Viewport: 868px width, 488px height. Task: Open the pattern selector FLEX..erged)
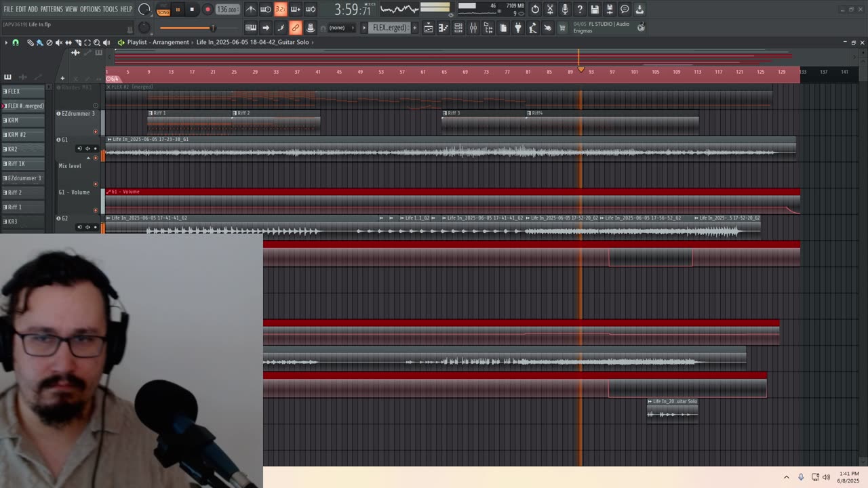(x=389, y=28)
